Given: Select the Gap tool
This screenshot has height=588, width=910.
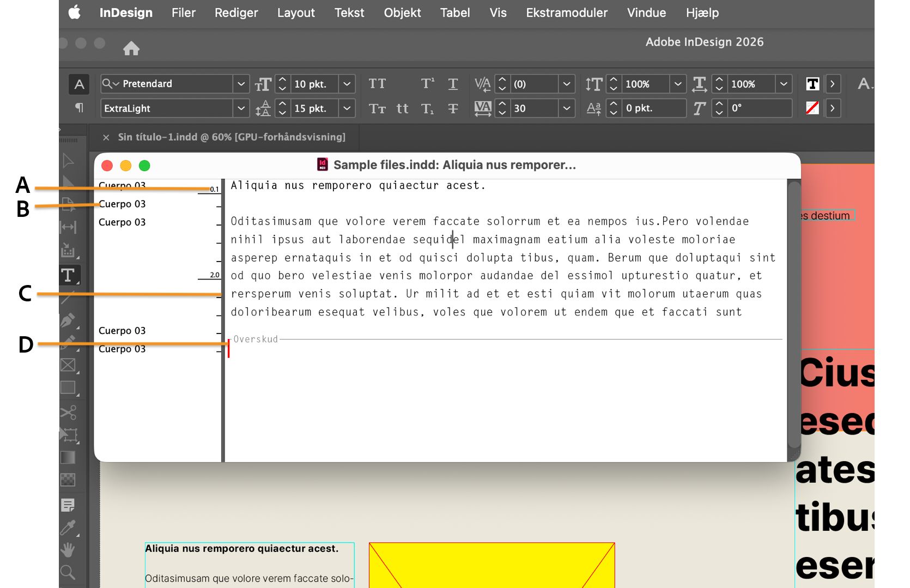Looking at the screenshot, I should click(68, 227).
